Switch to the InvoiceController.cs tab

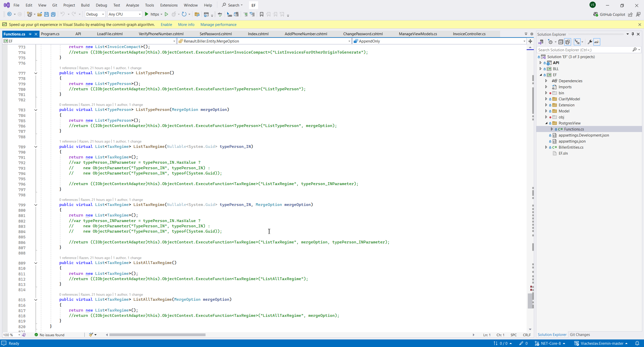(x=469, y=34)
